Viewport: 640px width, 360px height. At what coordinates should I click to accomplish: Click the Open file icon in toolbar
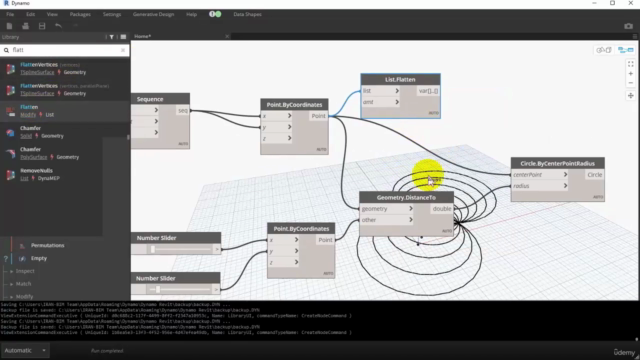(25, 26)
